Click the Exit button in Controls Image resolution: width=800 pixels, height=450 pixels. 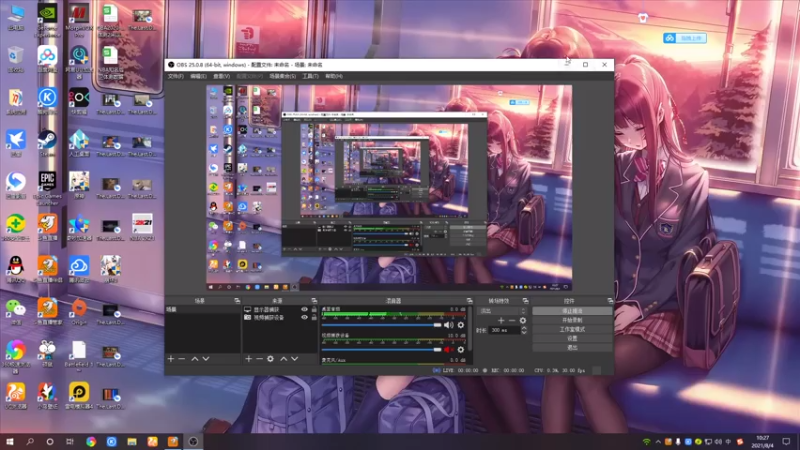[572, 347]
